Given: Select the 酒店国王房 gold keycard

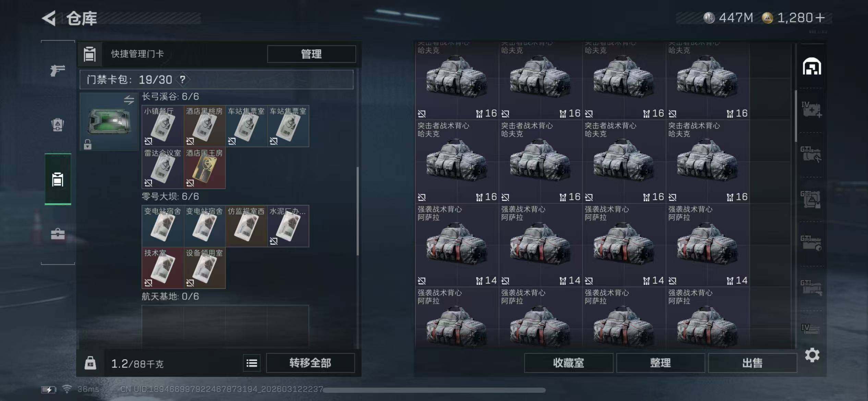Looking at the screenshot, I should click(x=204, y=168).
